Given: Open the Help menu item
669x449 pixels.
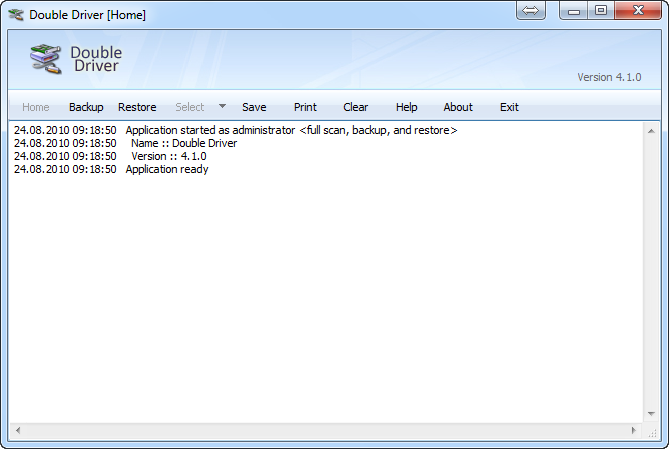Looking at the screenshot, I should (x=407, y=107).
